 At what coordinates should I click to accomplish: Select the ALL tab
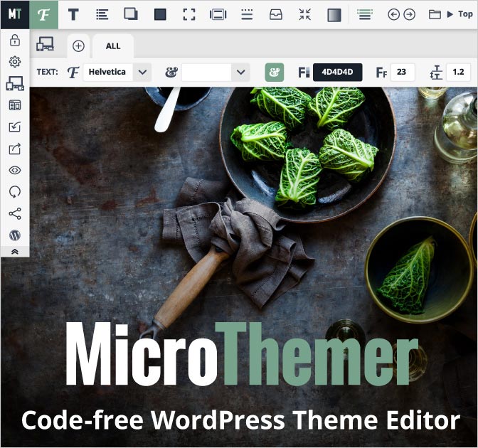[x=113, y=46]
